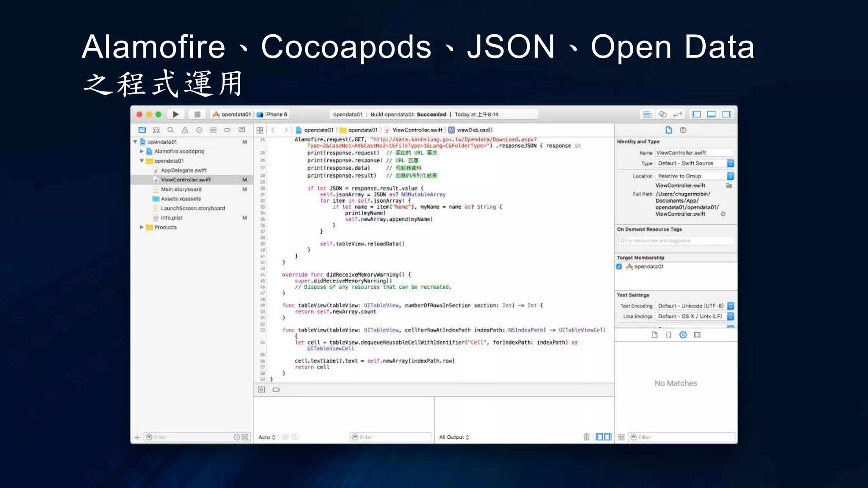The width and height of the screenshot is (868, 488).
Task: Open the Test navigator icon
Action: (199, 130)
